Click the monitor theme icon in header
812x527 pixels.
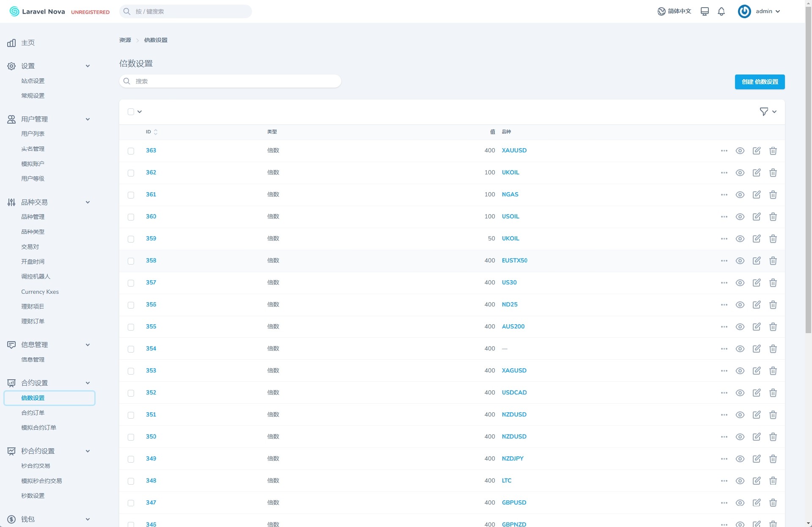[x=705, y=11]
